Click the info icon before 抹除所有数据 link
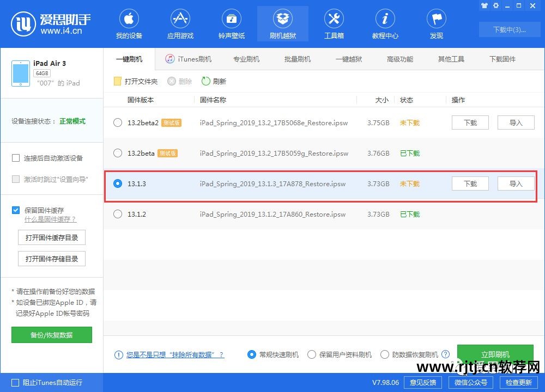 tap(118, 355)
